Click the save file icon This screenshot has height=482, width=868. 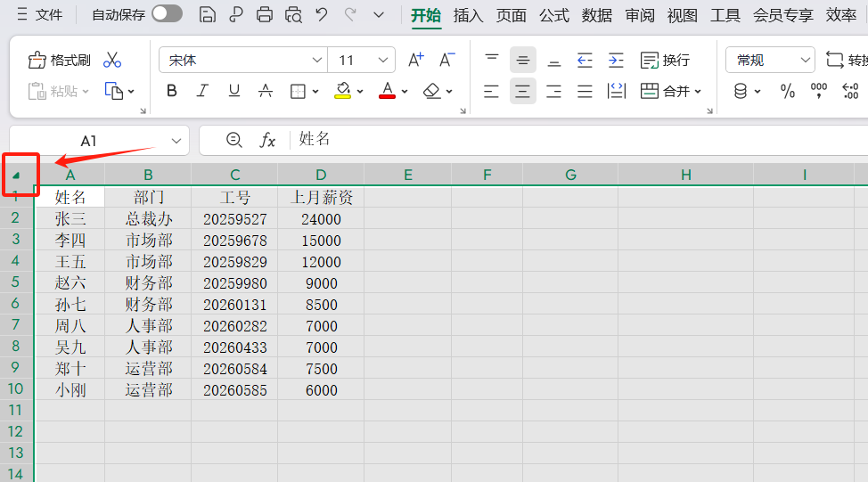pyautogui.click(x=207, y=14)
